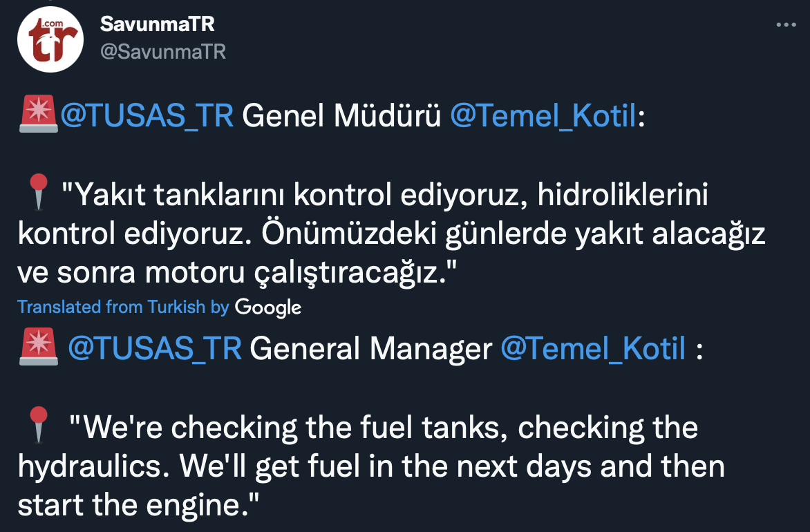Viewport: 810px width, 532px height.
Task: Click the Google logo beside the translation notice
Action: click(268, 306)
